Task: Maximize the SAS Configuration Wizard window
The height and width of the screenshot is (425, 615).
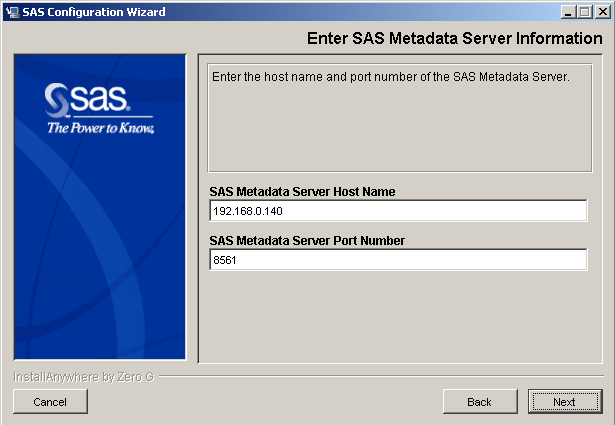Action: pyautogui.click(x=584, y=12)
